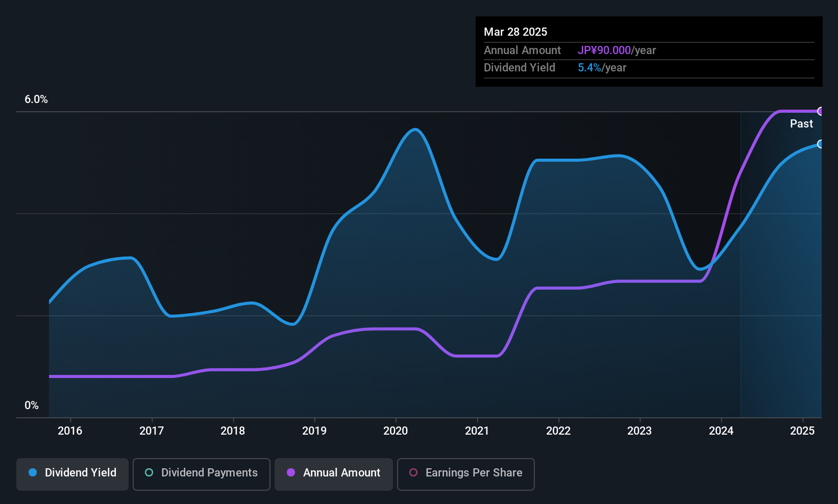
Task: Click the 2023 x-axis label
Action: point(639,431)
